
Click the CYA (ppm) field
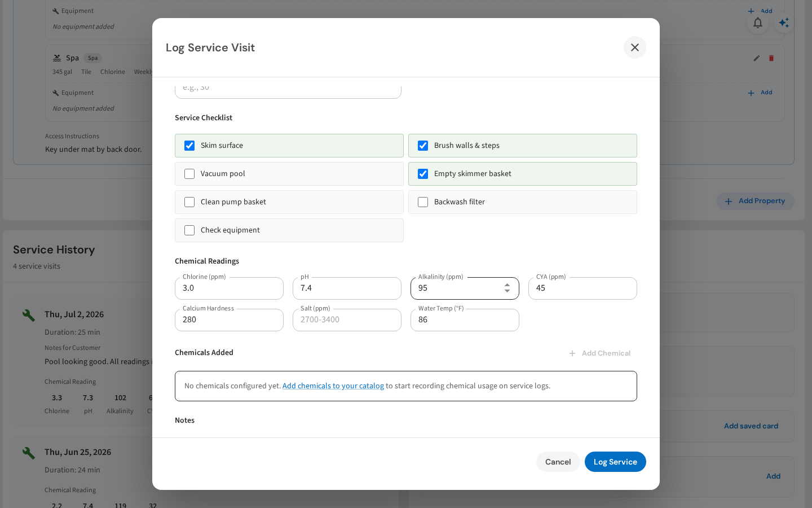click(x=582, y=288)
